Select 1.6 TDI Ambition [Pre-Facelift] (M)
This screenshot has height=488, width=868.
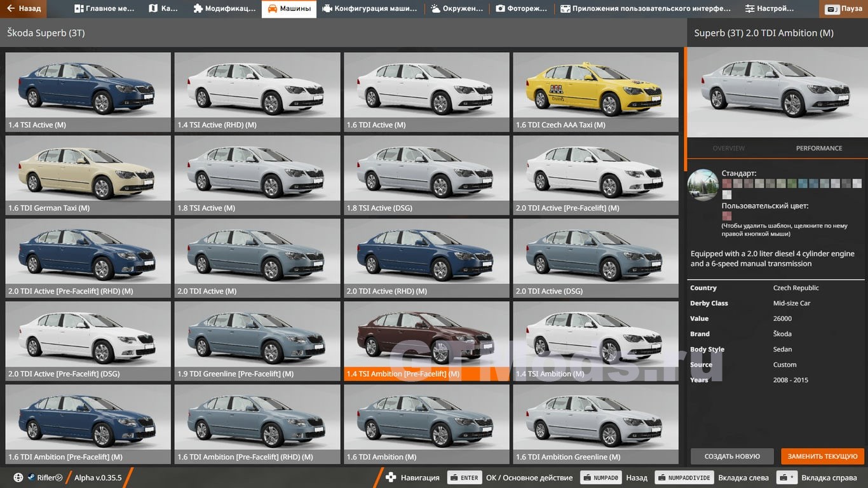(88, 424)
